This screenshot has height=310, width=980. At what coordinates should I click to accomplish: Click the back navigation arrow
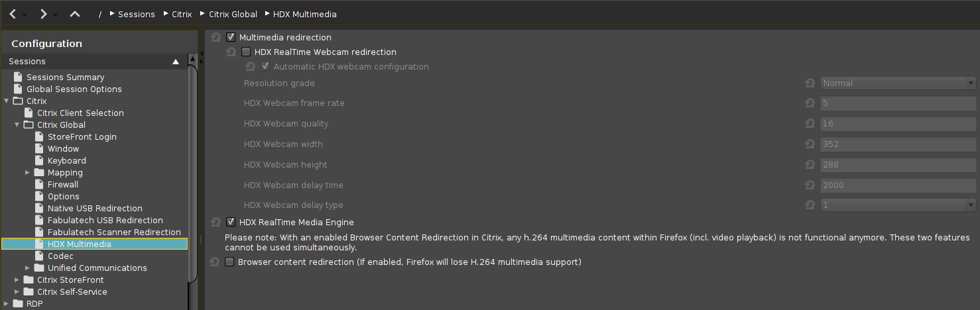13,14
